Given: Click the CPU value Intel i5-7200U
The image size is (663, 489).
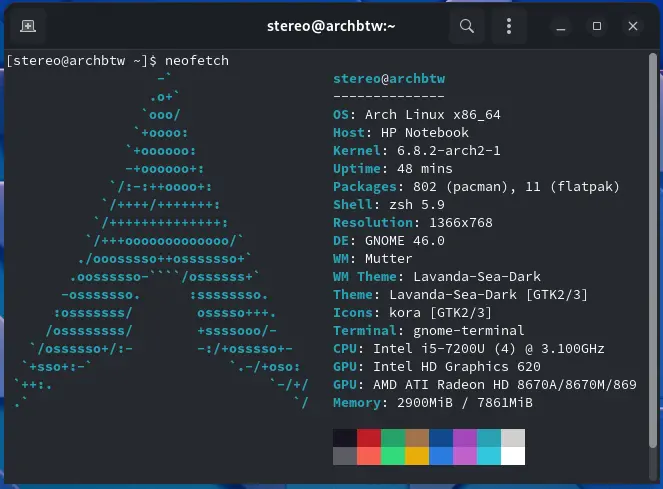Looking at the screenshot, I should 429,349.
